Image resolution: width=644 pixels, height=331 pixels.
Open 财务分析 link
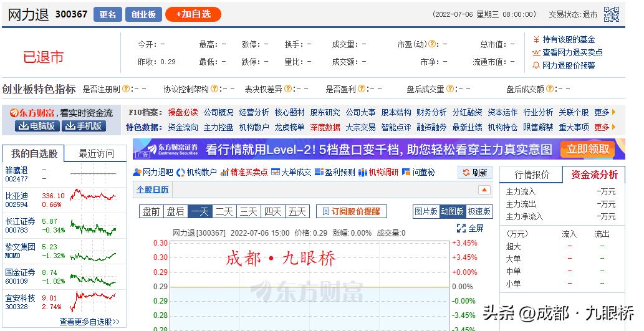tap(431, 113)
